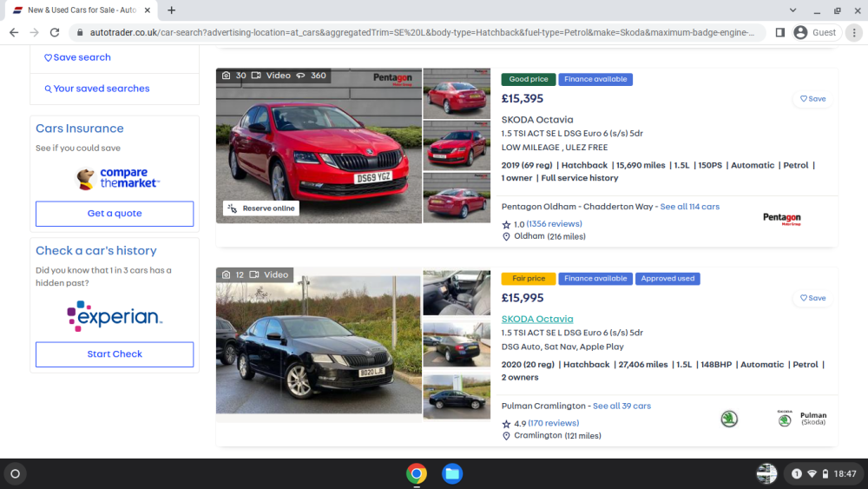Viewport: 868px width, 489px height.
Task: Click round green Skoda badge logo
Action: click(729, 419)
